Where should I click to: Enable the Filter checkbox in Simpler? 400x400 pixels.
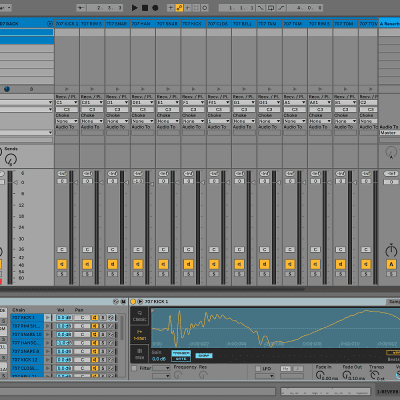[134, 368]
